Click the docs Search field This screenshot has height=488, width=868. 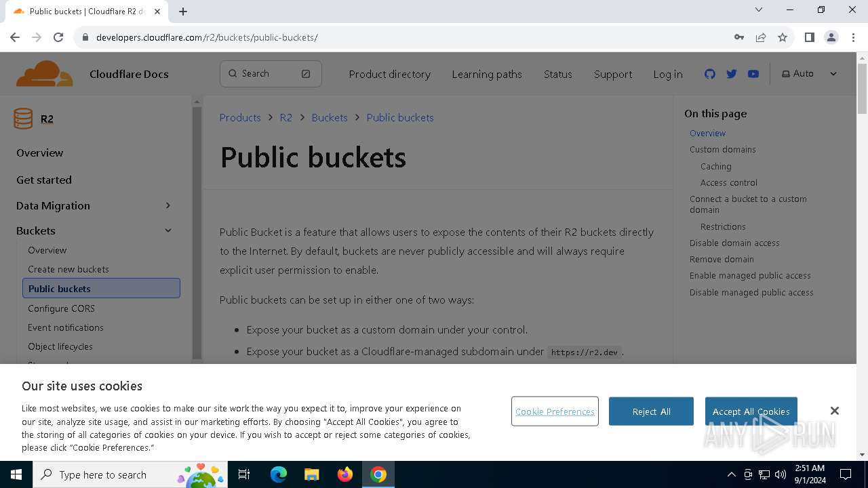click(271, 74)
